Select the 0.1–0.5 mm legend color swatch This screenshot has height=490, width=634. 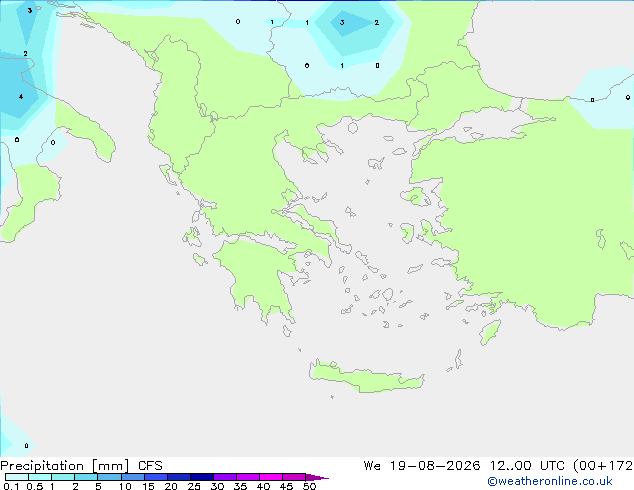[17, 477]
